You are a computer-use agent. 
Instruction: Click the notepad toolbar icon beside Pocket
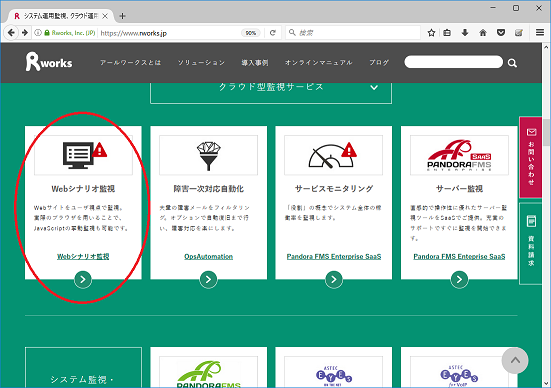click(519, 33)
